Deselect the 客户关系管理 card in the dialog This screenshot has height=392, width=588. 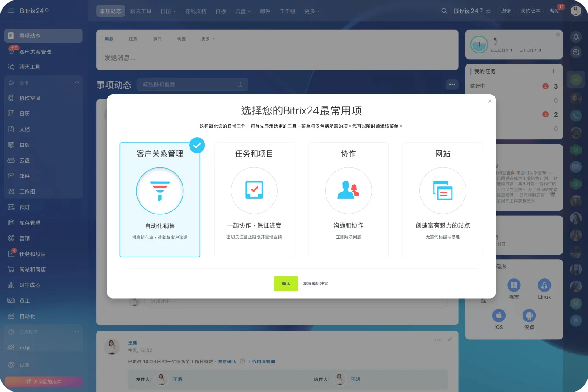160,200
